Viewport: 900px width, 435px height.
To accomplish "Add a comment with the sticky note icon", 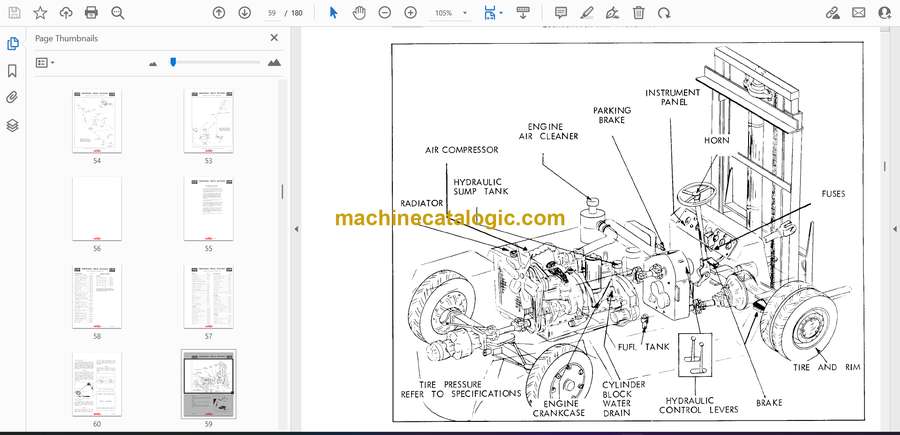I will point(561,13).
